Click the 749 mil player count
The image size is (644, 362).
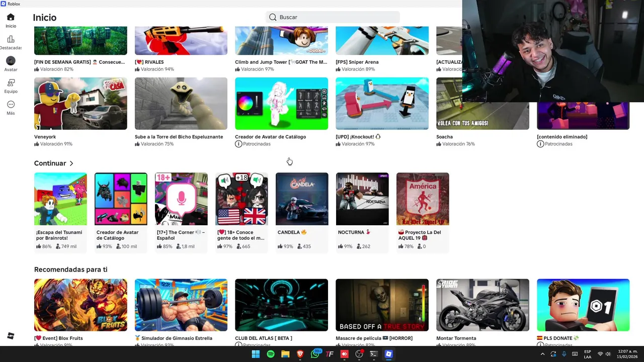[66, 246]
